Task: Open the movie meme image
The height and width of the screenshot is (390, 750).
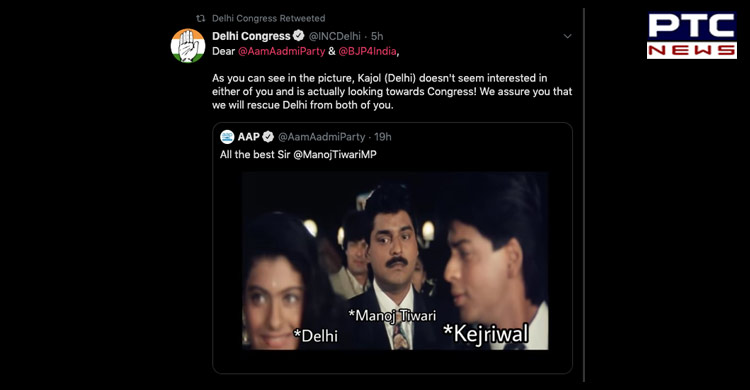Action: [395, 261]
